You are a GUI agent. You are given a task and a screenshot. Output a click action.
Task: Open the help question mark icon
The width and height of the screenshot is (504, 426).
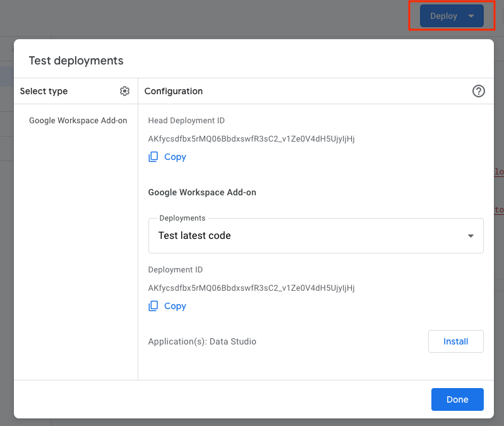click(x=478, y=91)
